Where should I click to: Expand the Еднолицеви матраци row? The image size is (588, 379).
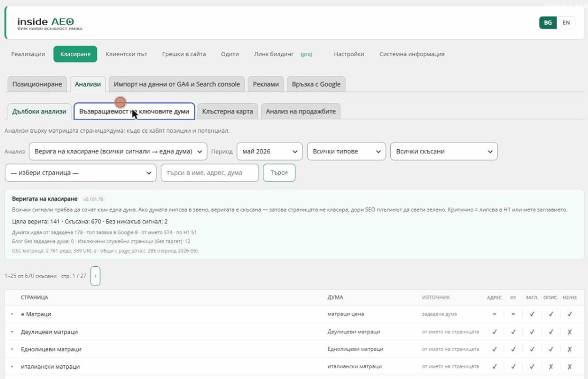12,349
